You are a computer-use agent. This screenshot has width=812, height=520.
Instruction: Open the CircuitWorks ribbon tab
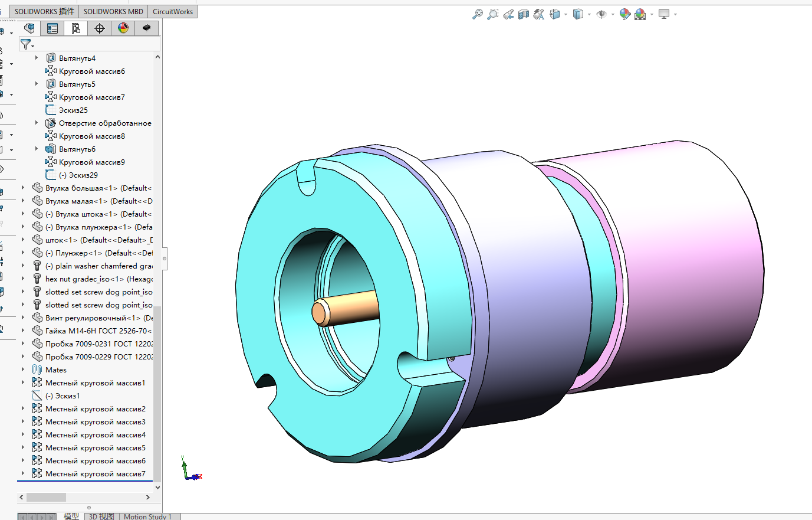click(x=173, y=11)
